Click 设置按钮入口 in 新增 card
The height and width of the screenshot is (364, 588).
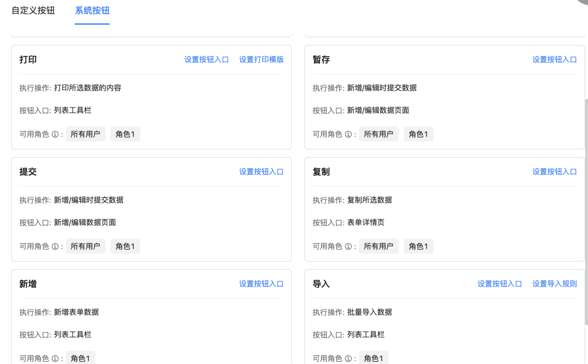tap(261, 284)
